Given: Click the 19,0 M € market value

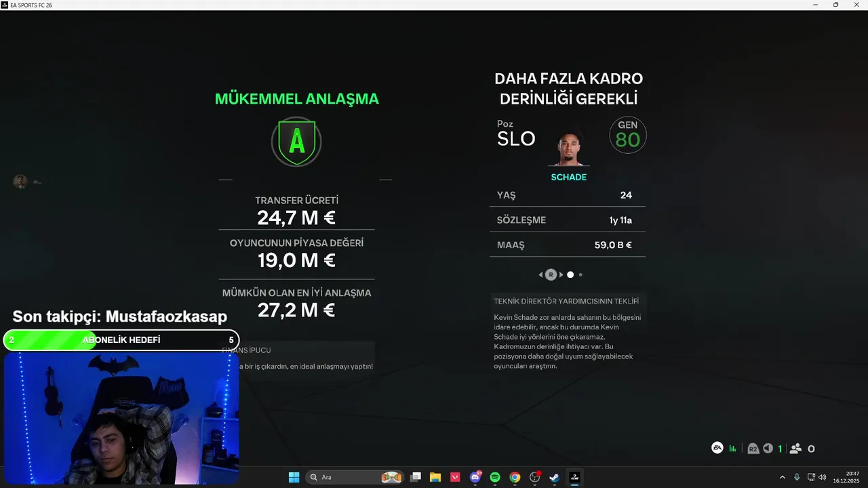Looking at the screenshot, I should coord(296,260).
